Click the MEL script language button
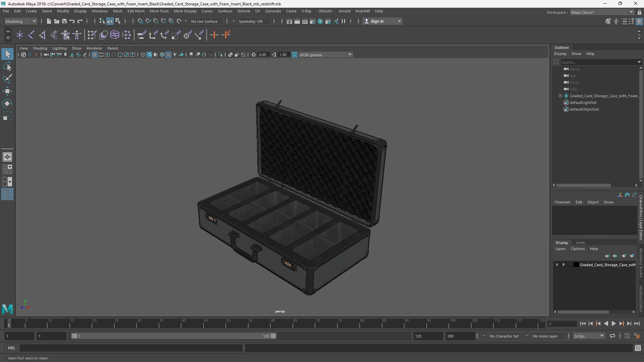This screenshot has width=644, height=362. tap(11, 348)
